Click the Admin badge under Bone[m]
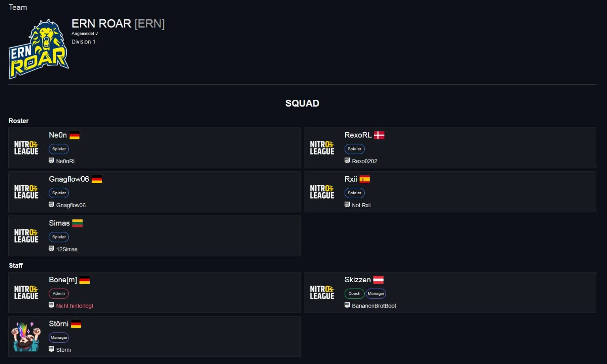 58,294
